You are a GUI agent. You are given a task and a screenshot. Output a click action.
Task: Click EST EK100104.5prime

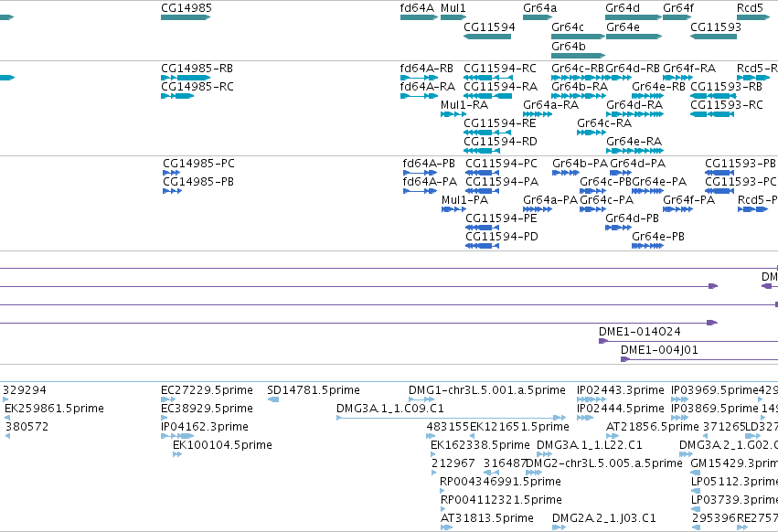(x=177, y=454)
